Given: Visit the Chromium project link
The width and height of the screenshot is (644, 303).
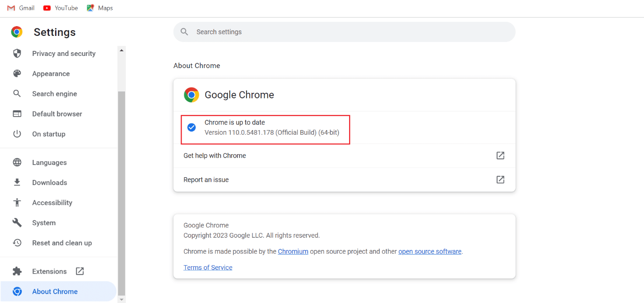Looking at the screenshot, I should 293,251.
